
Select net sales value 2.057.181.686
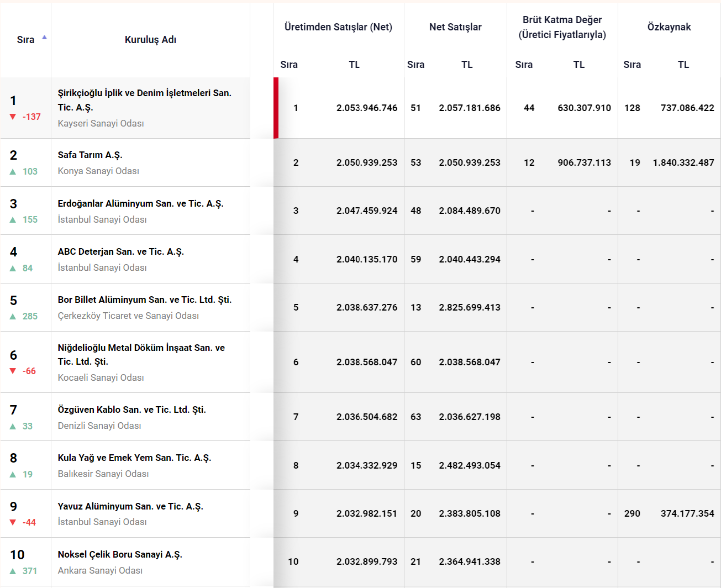point(470,108)
